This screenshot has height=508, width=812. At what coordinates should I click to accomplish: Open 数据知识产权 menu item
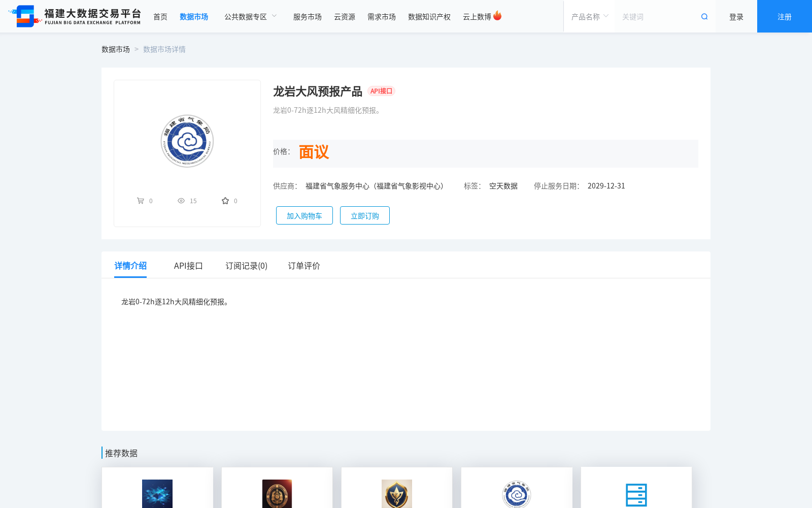[x=429, y=17]
